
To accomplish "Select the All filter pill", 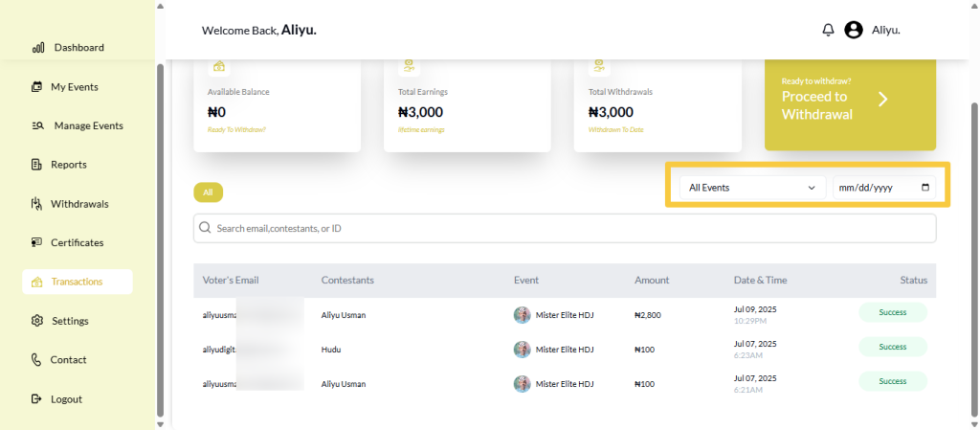I will pyautogui.click(x=208, y=192).
